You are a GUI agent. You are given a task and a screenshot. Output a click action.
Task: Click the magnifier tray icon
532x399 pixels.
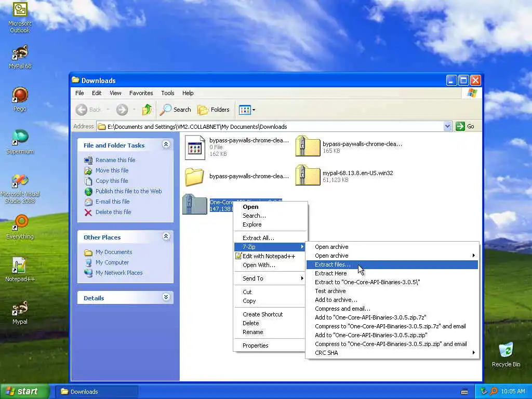point(494,391)
